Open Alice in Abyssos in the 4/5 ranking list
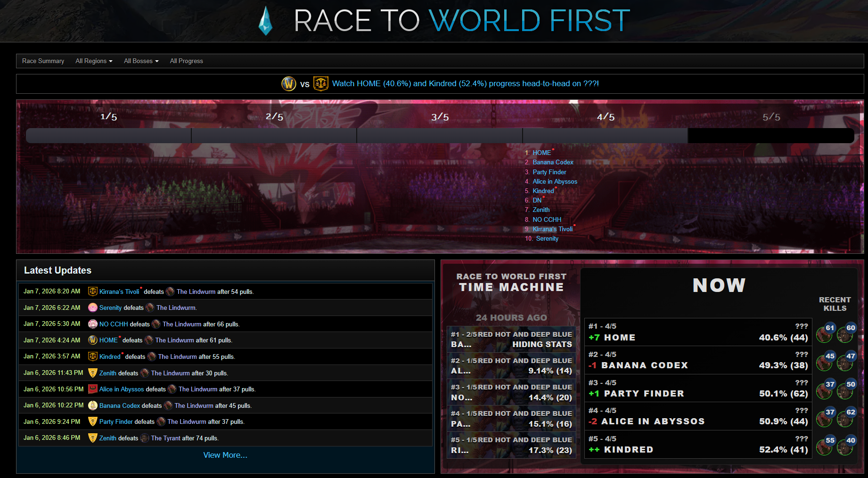868x478 pixels. point(555,182)
